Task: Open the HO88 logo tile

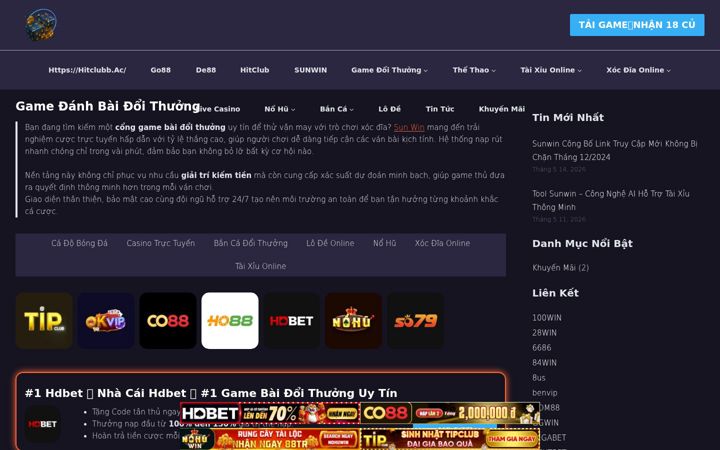Action: (230, 321)
